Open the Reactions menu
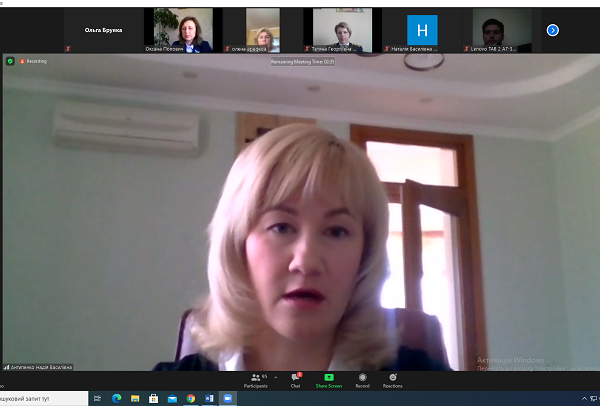The height and width of the screenshot is (406, 600). point(392,379)
